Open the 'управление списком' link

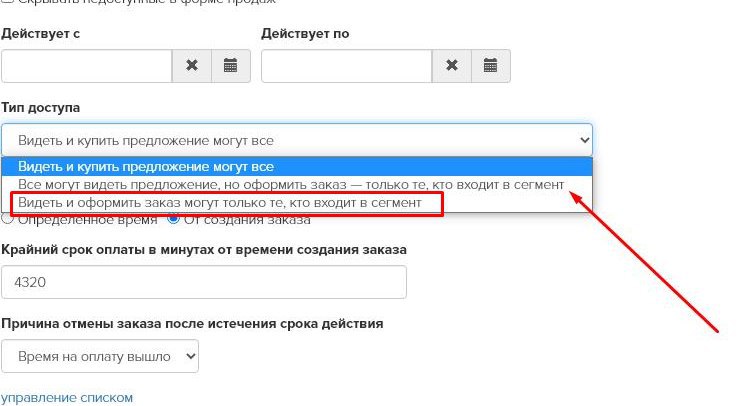tap(67, 397)
